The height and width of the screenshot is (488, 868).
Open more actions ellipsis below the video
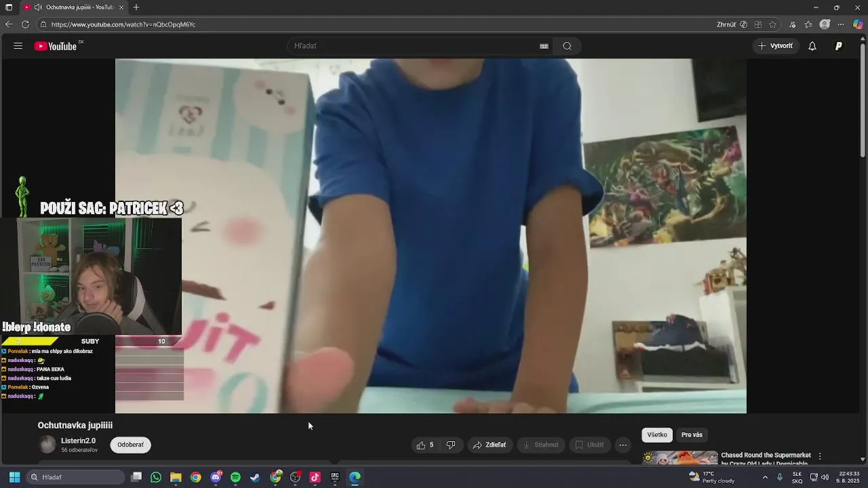(x=623, y=445)
